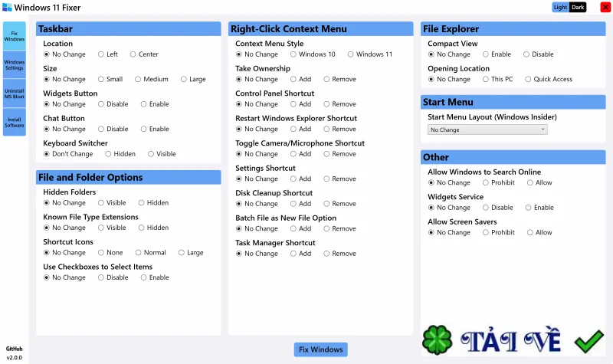Set taskbar Location to Left
The image size is (613, 364).
(108, 54)
